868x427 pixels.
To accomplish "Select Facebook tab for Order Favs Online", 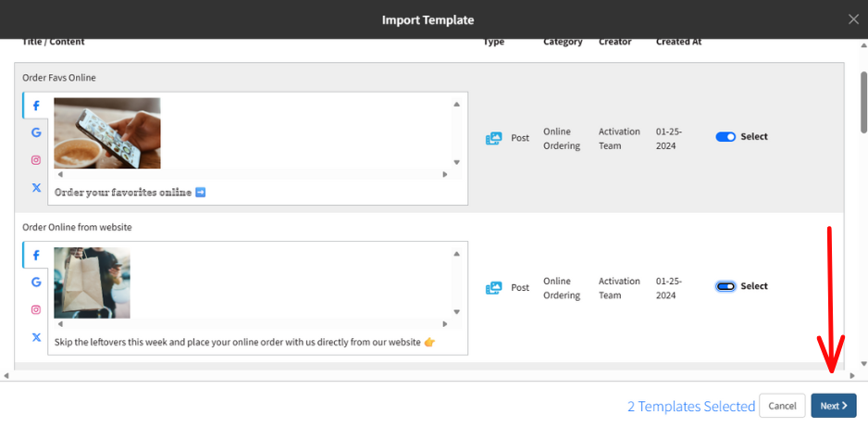I will click(x=36, y=105).
